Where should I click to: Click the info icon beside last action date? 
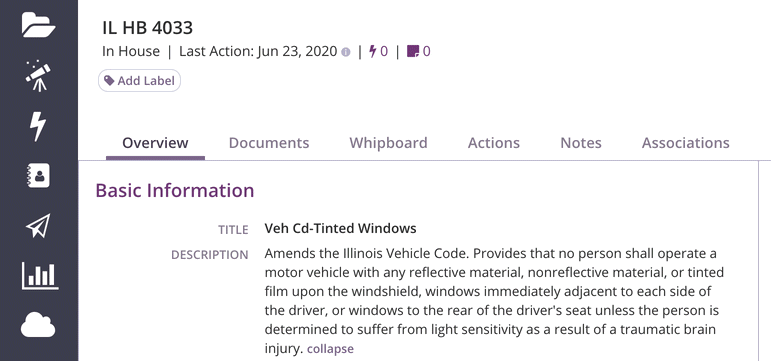pyautogui.click(x=346, y=52)
